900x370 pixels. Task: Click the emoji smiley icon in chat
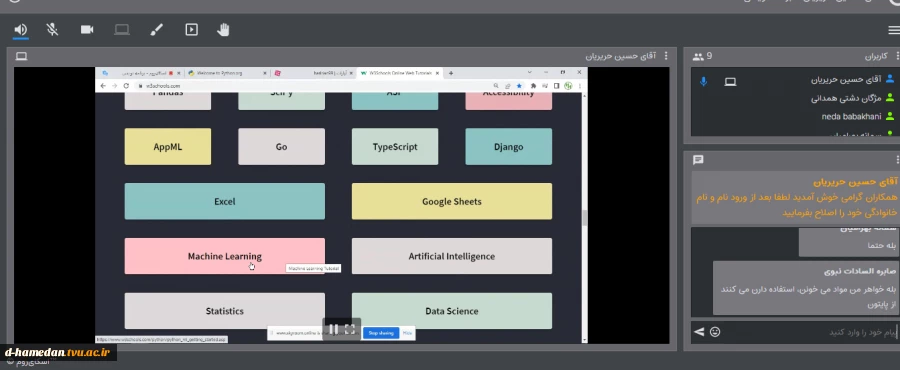point(715,332)
